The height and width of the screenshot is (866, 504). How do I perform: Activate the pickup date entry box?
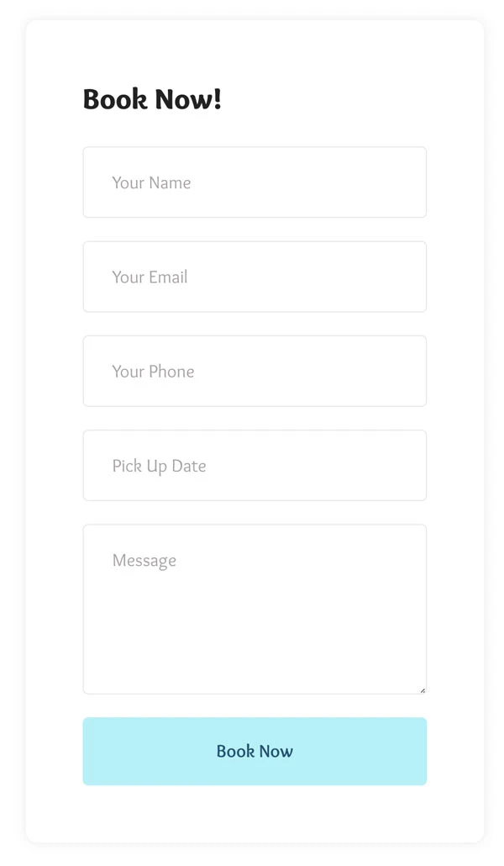294,465
